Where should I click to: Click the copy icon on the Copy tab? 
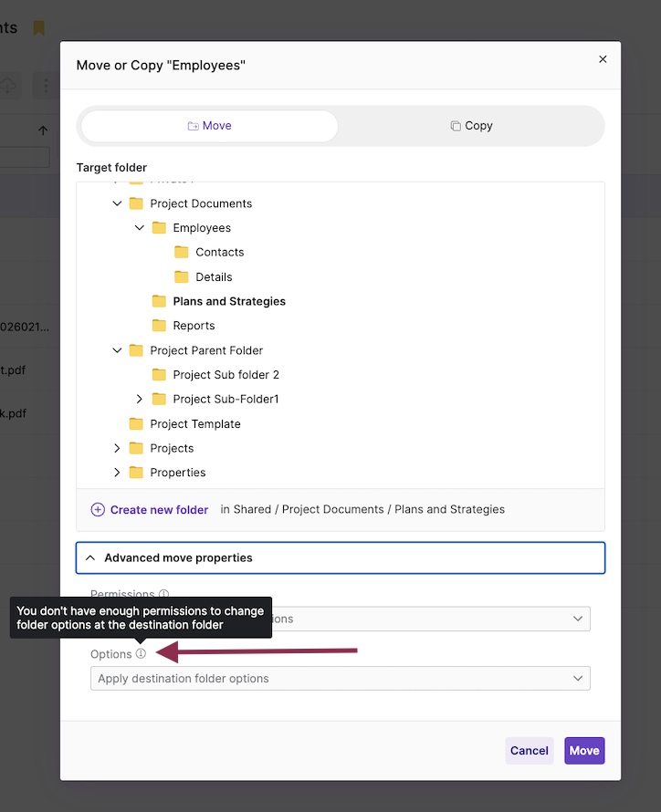tap(453, 126)
